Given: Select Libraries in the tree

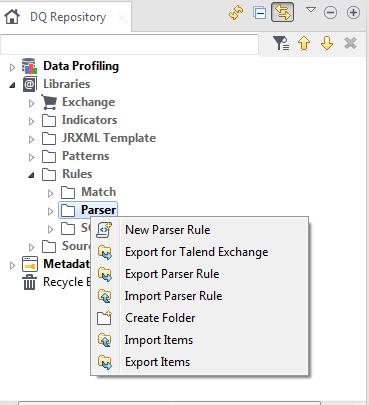Looking at the screenshot, I should click(67, 84).
